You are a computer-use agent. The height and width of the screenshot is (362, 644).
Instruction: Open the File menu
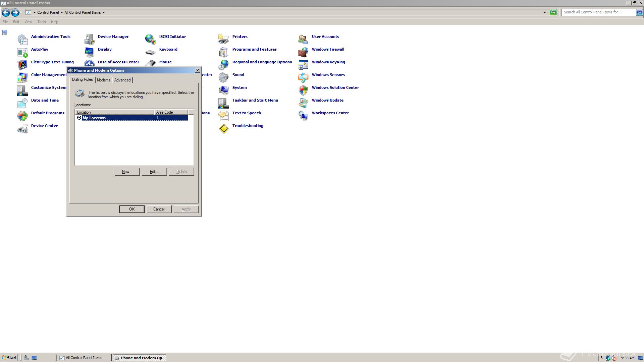click(x=5, y=22)
